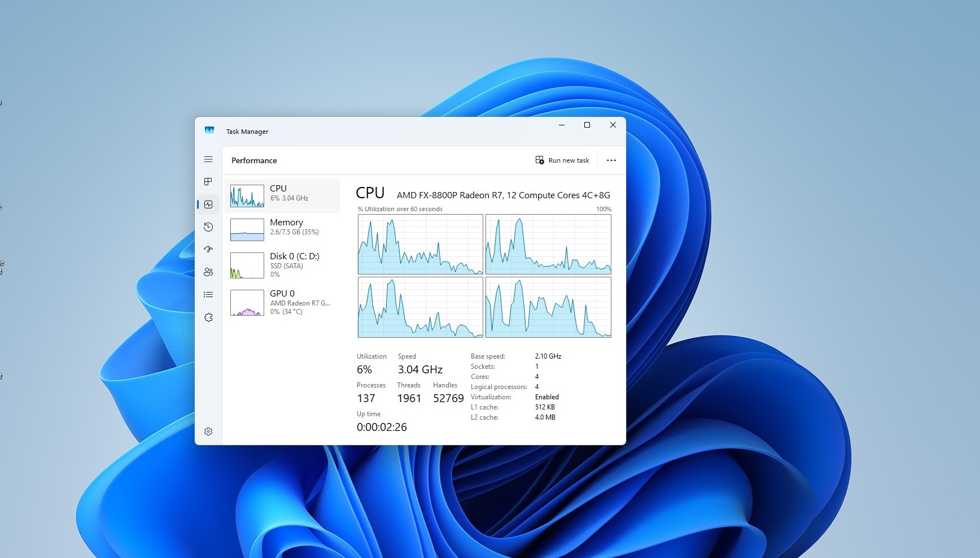Select Disk 0 (C: D:) entry
The width and height of the screenshot is (980, 558).
(x=282, y=265)
